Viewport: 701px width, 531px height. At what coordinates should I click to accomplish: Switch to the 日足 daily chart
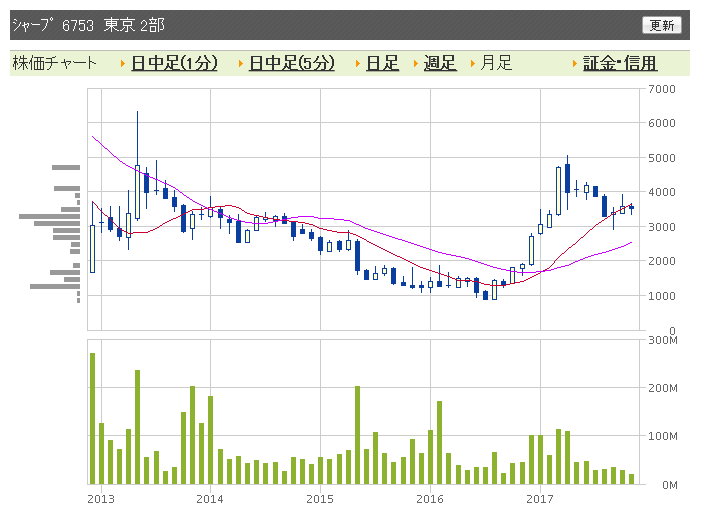382,63
